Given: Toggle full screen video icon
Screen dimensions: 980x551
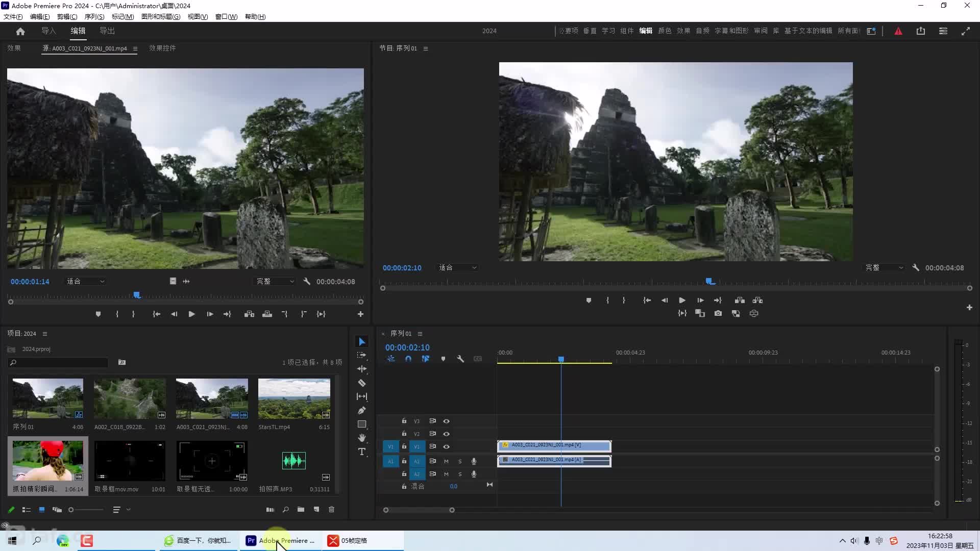Looking at the screenshot, I should pos(966,31).
